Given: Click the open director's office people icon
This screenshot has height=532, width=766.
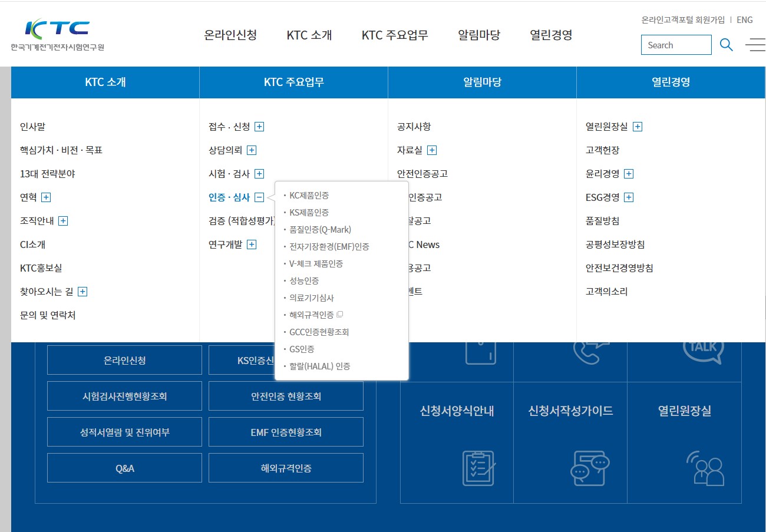Looking at the screenshot, I should point(705,468).
